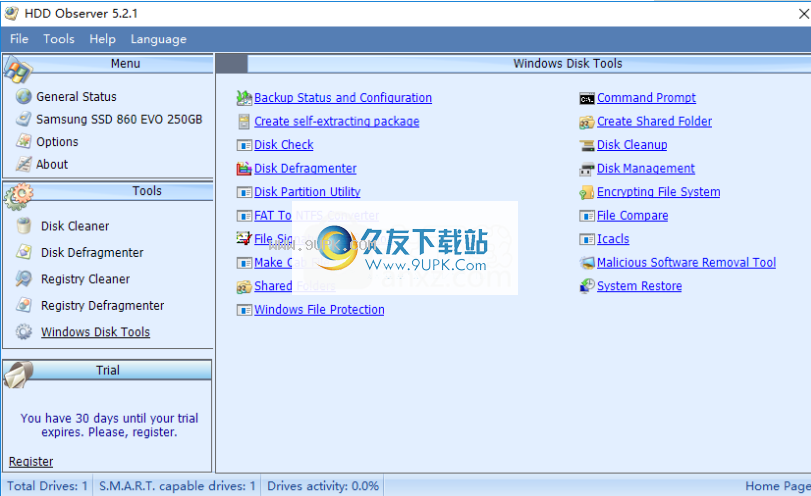
Task: Click the Disk Defragmenter icon in Tools panel
Action: click(24, 252)
